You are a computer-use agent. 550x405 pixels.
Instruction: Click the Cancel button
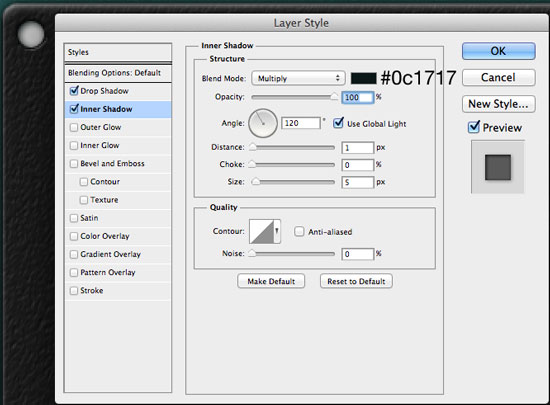(498, 77)
